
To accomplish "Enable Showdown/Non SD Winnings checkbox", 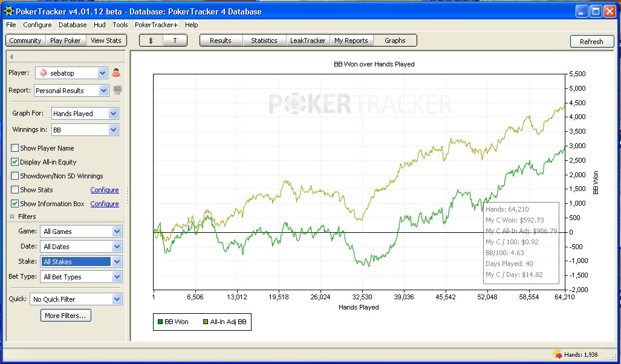I will 15,175.
